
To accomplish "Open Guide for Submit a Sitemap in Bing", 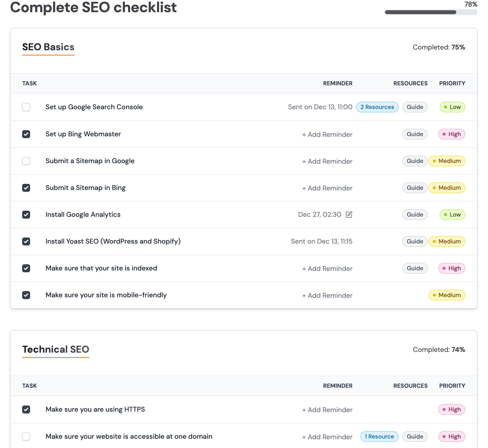I will (x=415, y=188).
